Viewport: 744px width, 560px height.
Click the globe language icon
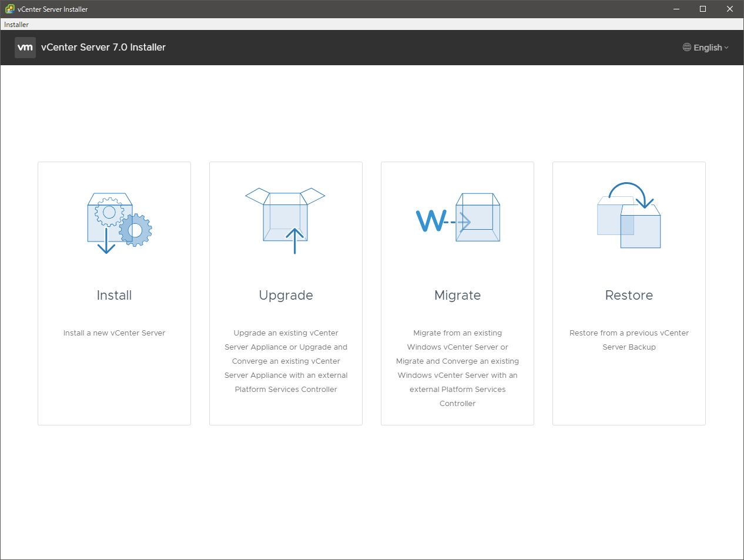click(686, 48)
